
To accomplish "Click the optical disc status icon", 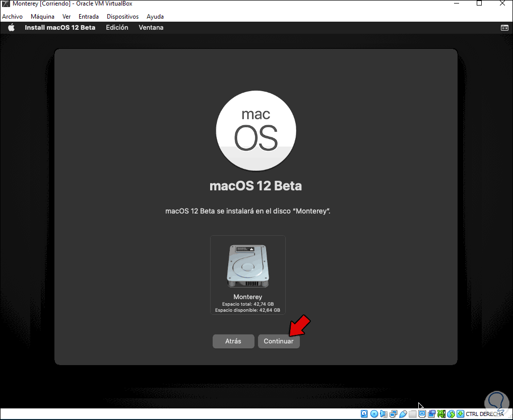I will pyautogui.click(x=374, y=414).
